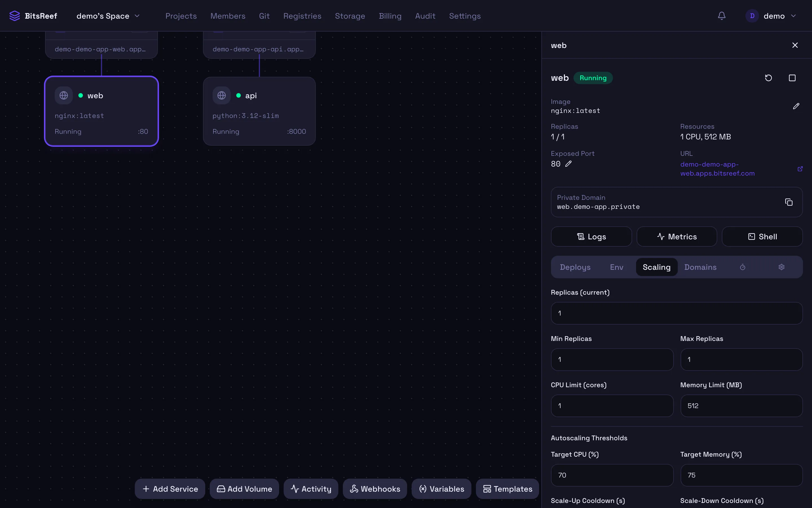Open Storage in the top nav
812x508 pixels.
pos(350,16)
